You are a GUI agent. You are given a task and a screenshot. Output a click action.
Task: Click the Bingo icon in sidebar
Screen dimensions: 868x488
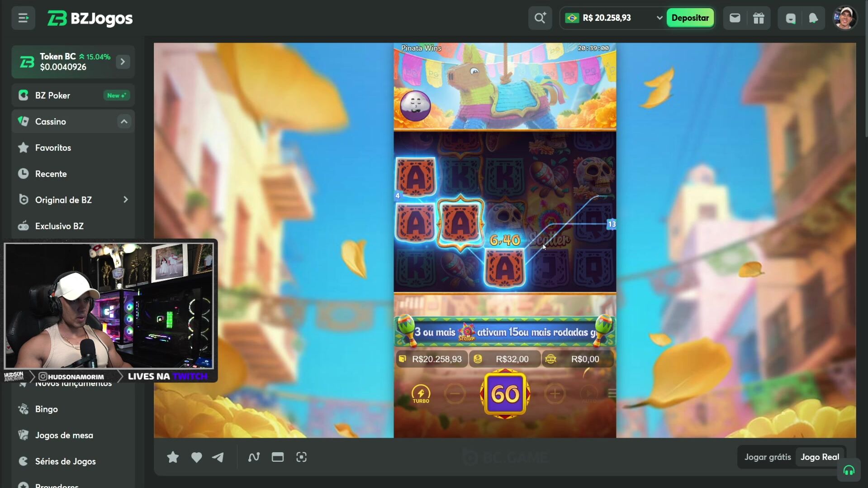24,409
